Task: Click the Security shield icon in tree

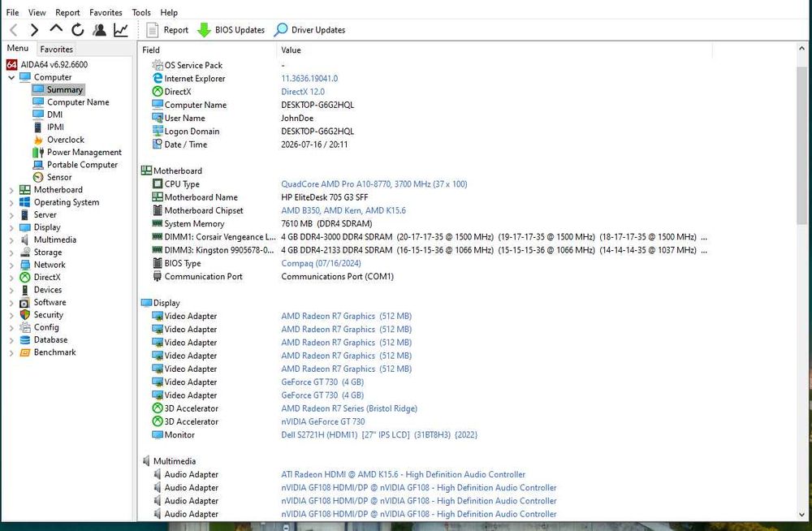Action: click(x=24, y=315)
